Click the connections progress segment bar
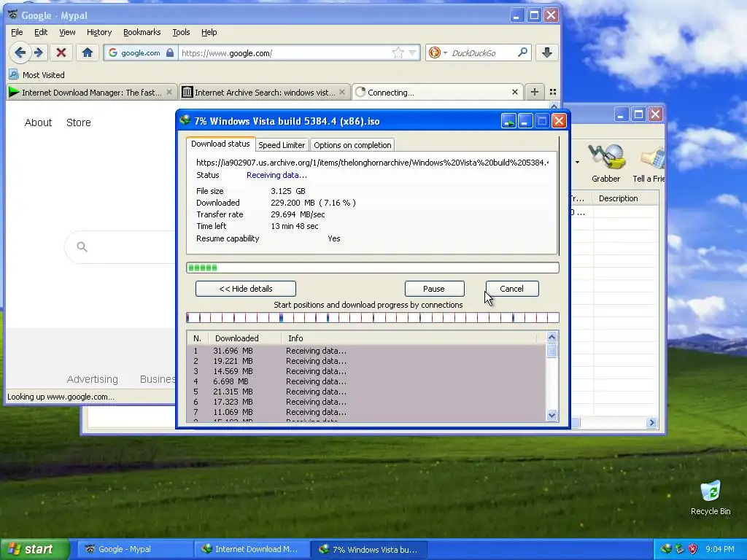This screenshot has width=747, height=560. click(x=373, y=318)
